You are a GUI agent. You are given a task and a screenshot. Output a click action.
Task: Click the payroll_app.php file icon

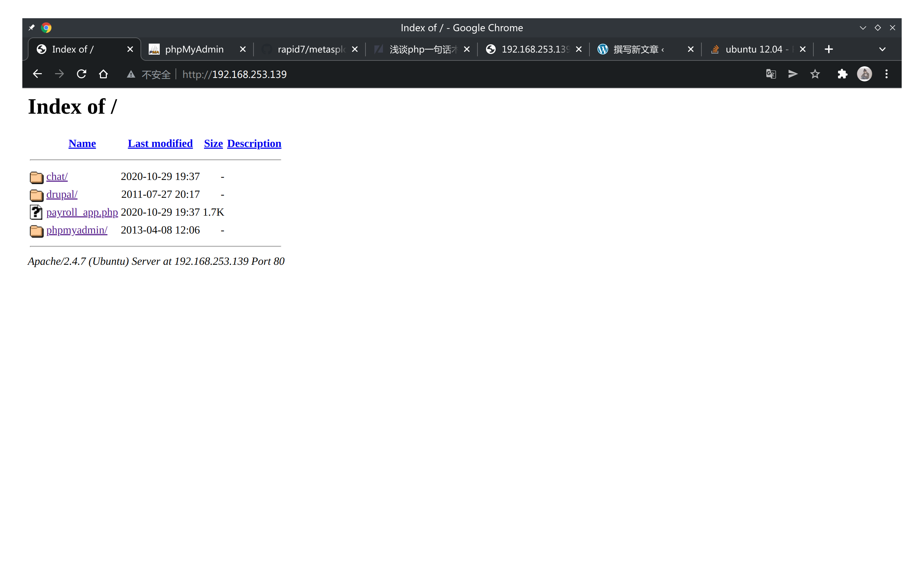tap(36, 212)
